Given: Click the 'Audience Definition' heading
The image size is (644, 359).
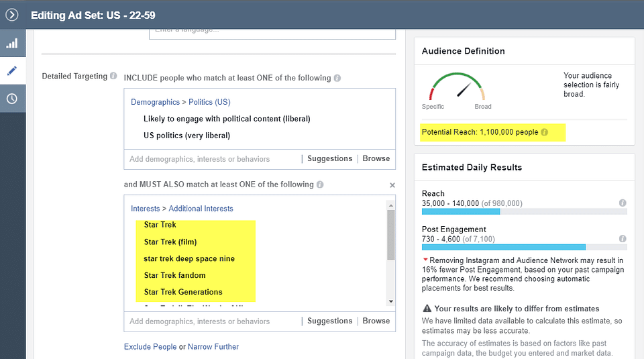Looking at the screenshot, I should [x=464, y=51].
